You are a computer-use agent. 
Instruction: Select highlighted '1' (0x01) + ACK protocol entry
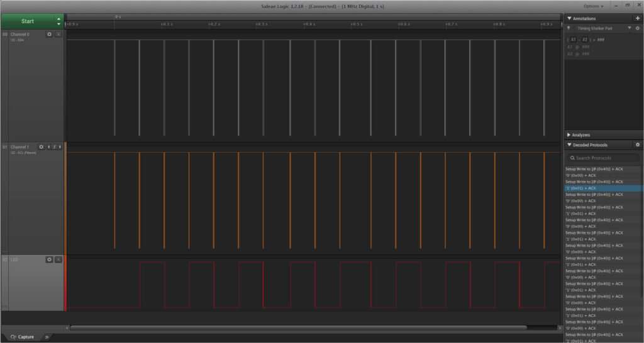604,188
